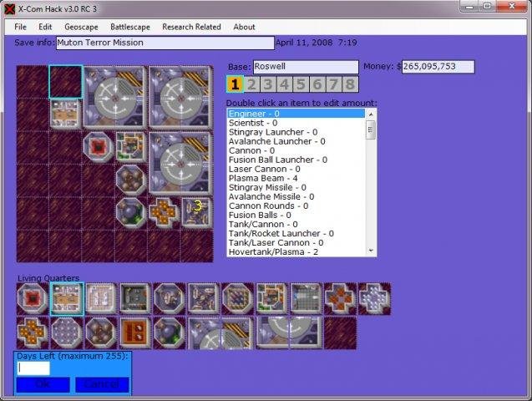Switch to base number 2
This screenshot has width=532, height=401.
(251, 84)
